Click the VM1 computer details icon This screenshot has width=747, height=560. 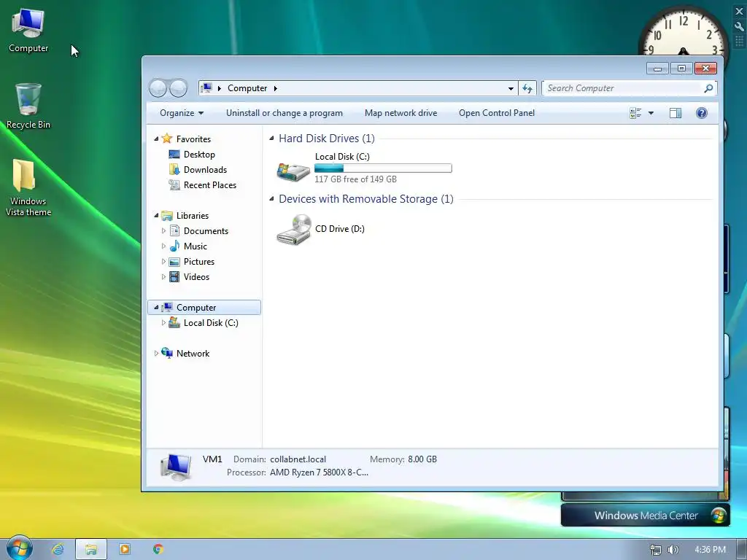tap(176, 466)
